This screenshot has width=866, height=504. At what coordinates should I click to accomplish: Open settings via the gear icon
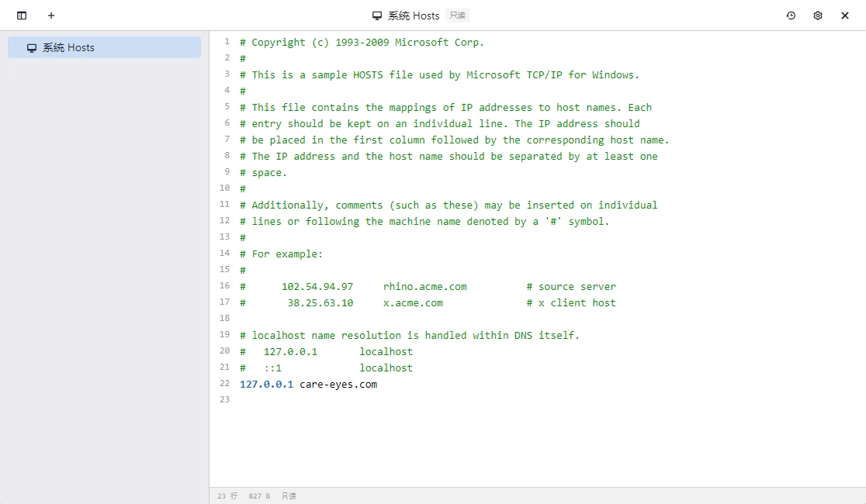point(818,16)
